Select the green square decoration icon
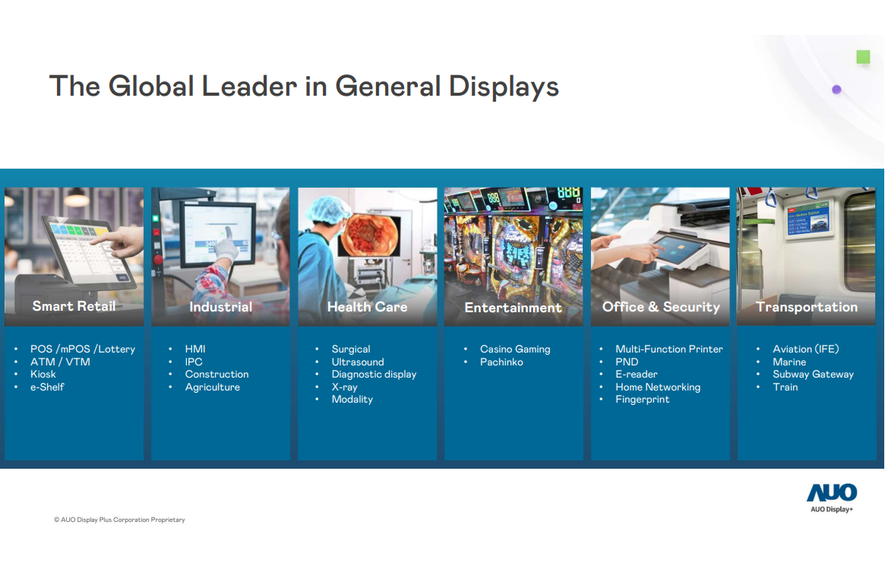Viewport: 885px width, 588px height. [863, 56]
